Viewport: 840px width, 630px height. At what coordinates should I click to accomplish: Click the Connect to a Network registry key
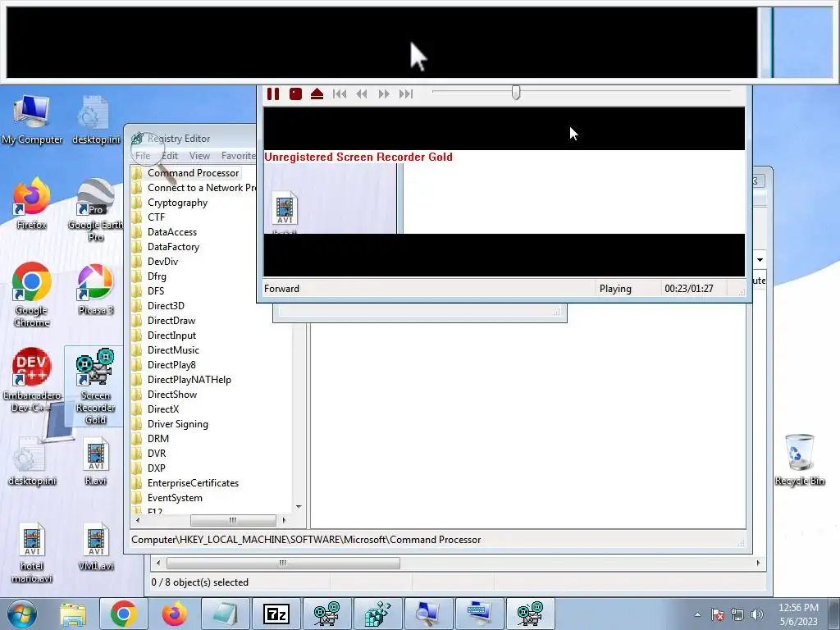point(202,188)
